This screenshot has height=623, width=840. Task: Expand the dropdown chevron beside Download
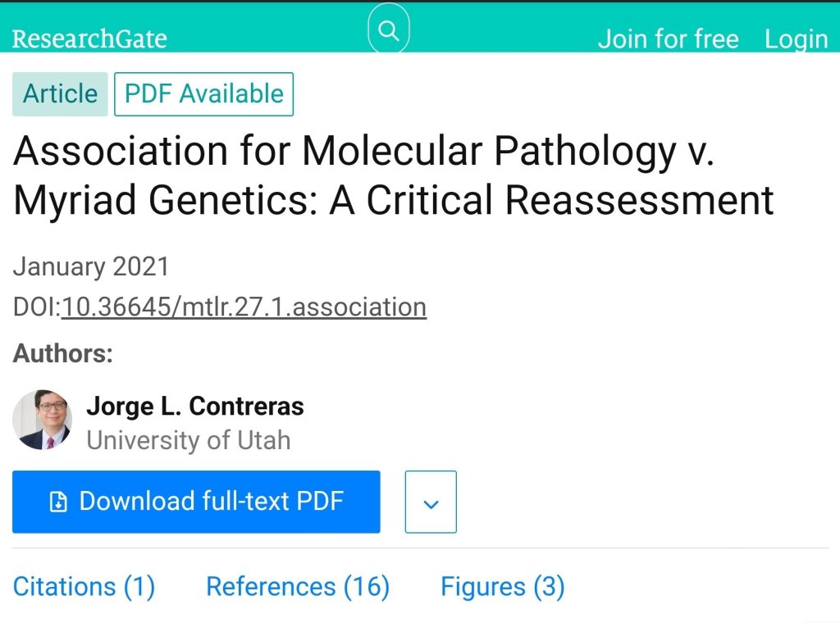click(431, 502)
